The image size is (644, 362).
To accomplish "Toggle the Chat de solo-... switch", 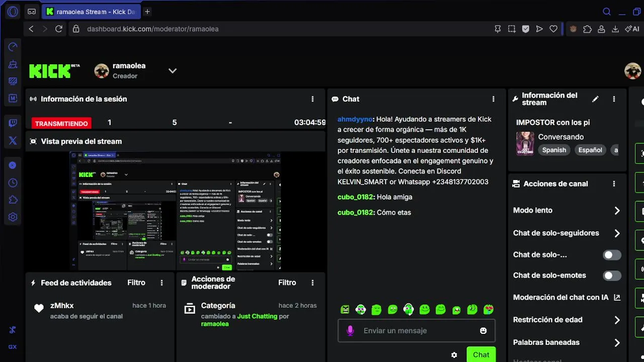I will (x=612, y=255).
